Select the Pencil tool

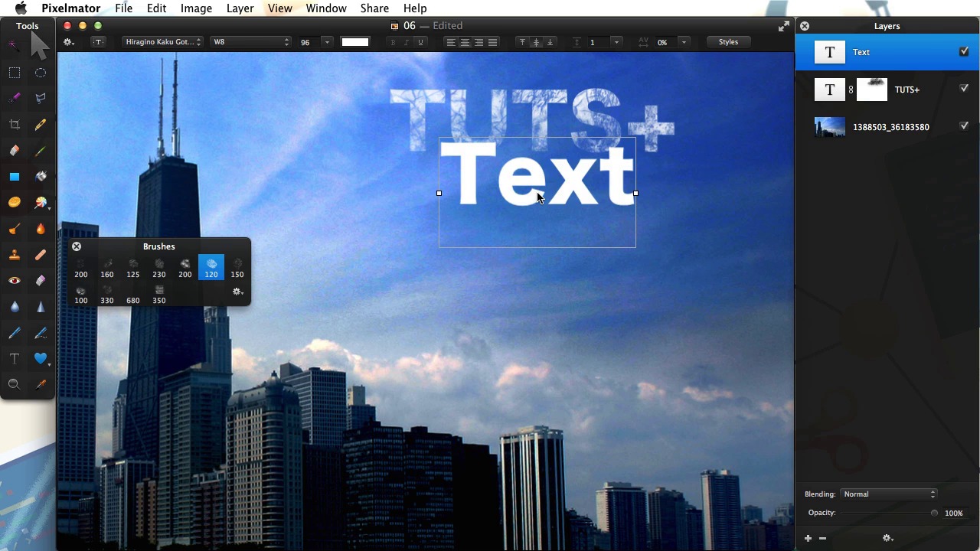click(41, 125)
